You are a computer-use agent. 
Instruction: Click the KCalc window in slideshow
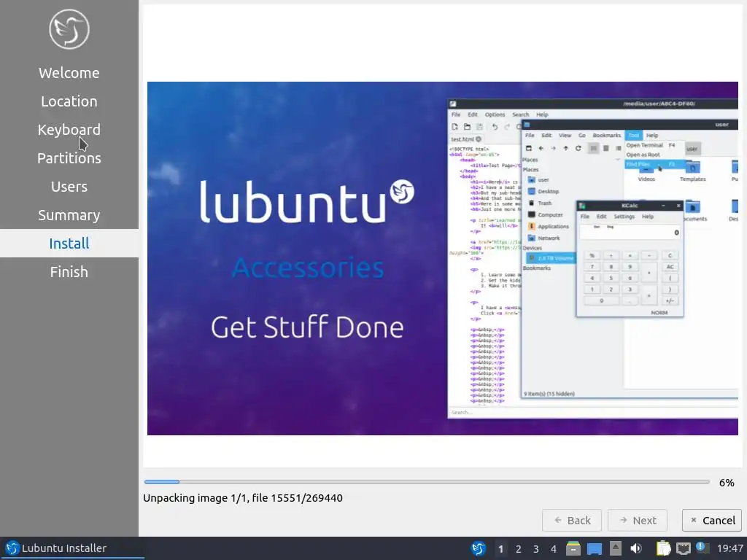click(x=630, y=259)
